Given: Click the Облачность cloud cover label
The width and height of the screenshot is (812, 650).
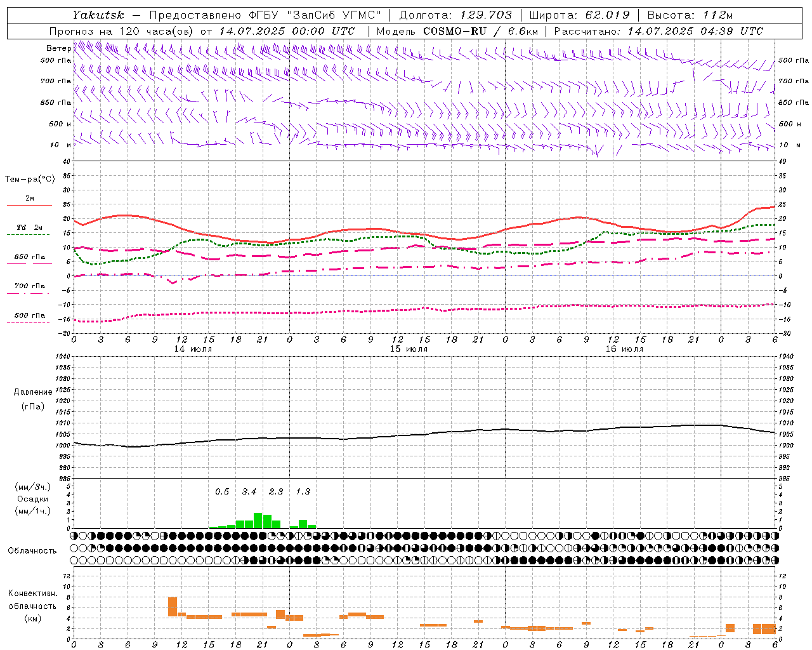Looking at the screenshot, I should 32,550.
